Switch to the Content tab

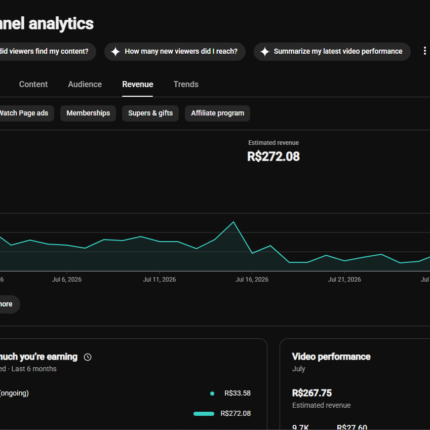click(x=33, y=84)
